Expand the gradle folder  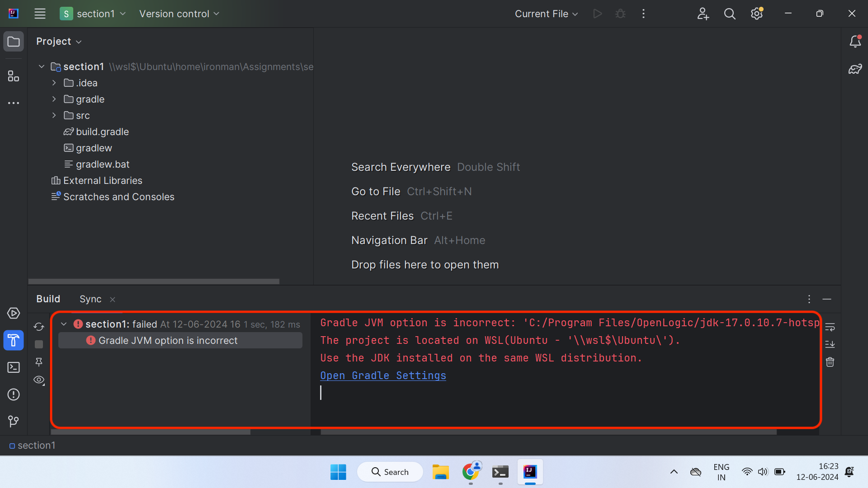(54, 99)
